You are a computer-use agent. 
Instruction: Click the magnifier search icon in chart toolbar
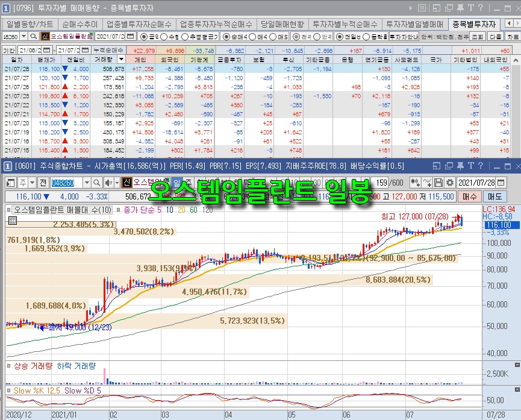(x=96, y=183)
